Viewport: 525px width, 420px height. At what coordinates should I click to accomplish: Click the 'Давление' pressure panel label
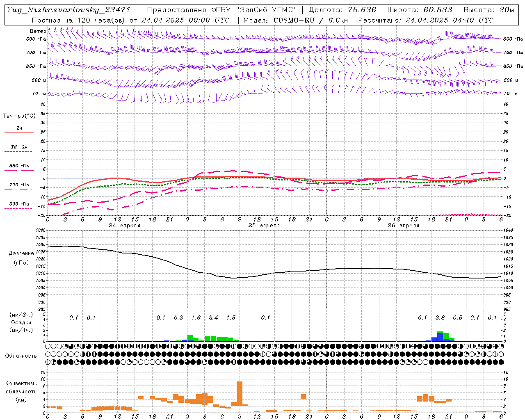(21, 253)
